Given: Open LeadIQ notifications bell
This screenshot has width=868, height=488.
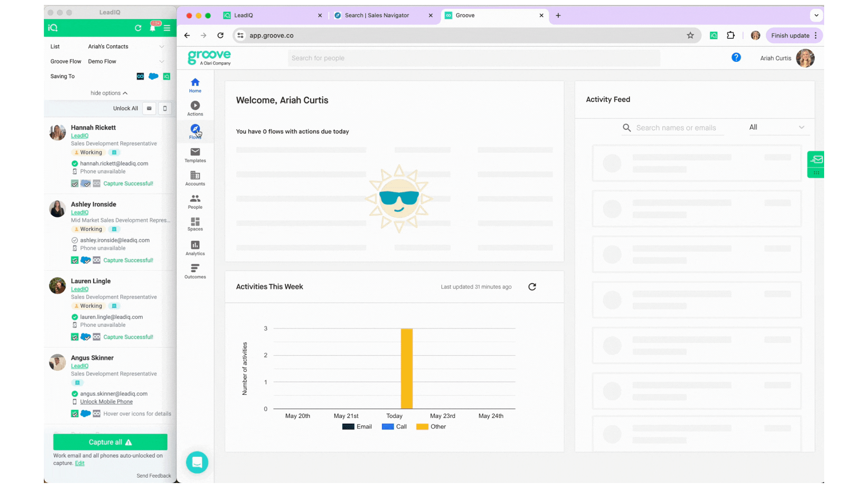Looking at the screenshot, I should pyautogui.click(x=153, y=28).
